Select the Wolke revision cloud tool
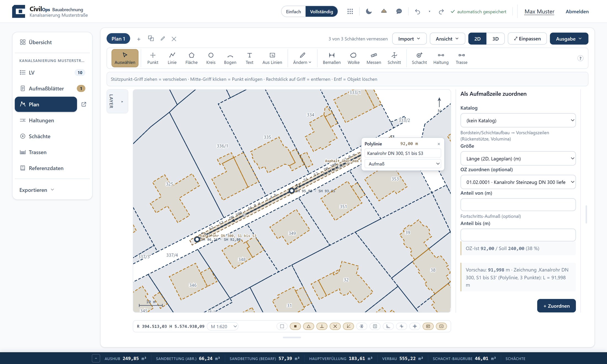This screenshot has height=364, width=607. click(x=353, y=58)
